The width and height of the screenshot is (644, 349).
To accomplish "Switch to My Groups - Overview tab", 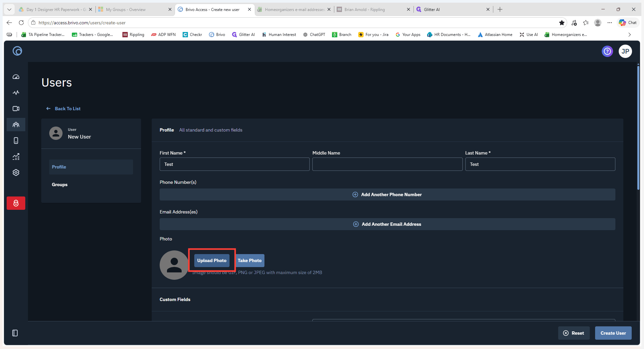I will pyautogui.click(x=135, y=9).
